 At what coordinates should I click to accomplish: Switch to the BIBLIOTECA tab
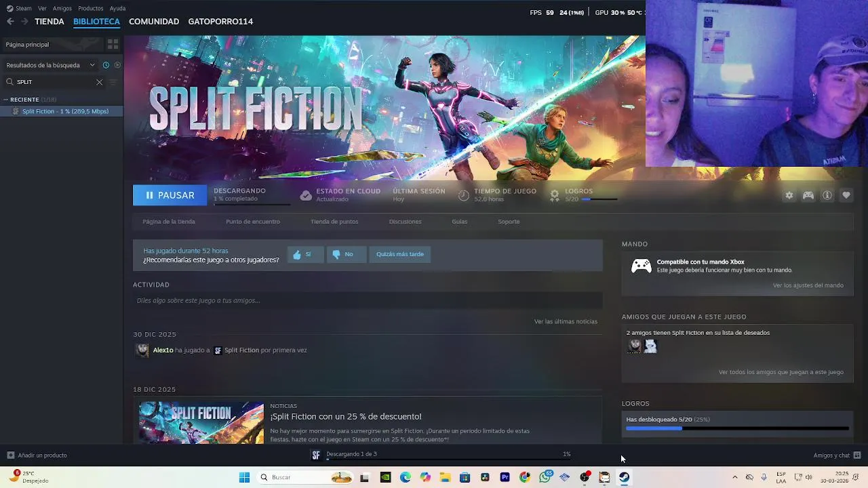[x=96, y=22]
